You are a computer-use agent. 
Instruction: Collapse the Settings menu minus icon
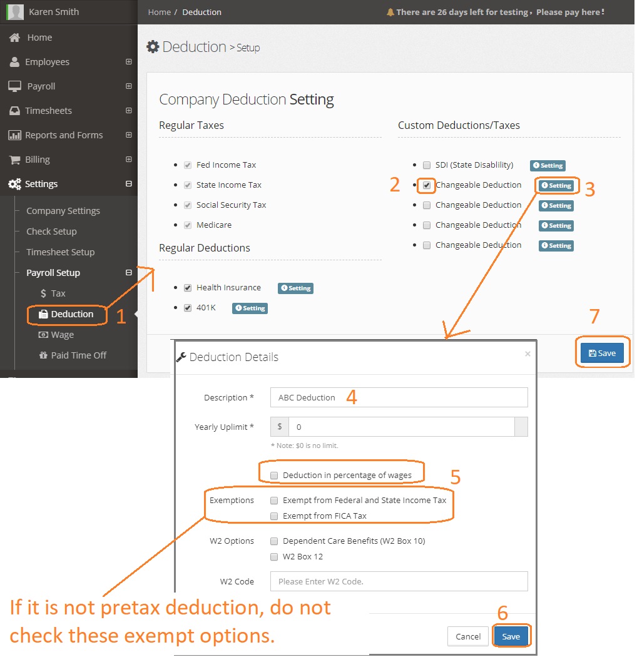pyautogui.click(x=129, y=184)
